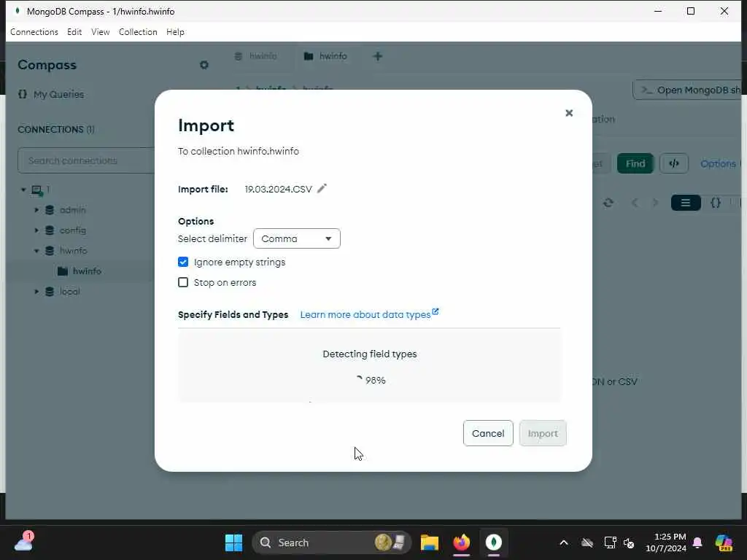Expand the admin database arrow
The image size is (747, 560).
(36, 210)
